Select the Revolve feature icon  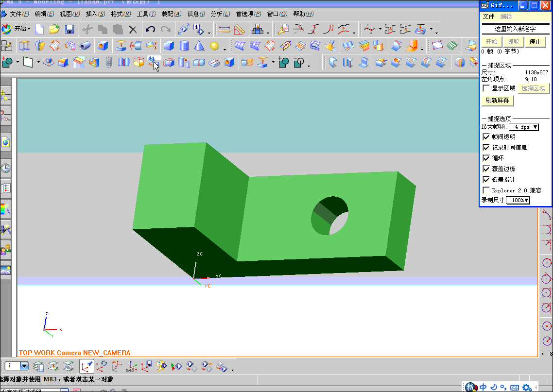coord(39,46)
